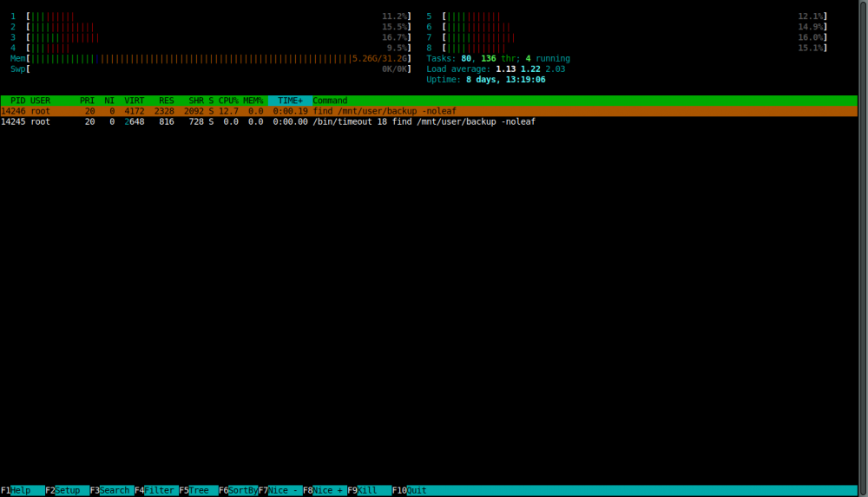Click CPU 2 usage meter bar

pyautogui.click(x=219, y=27)
